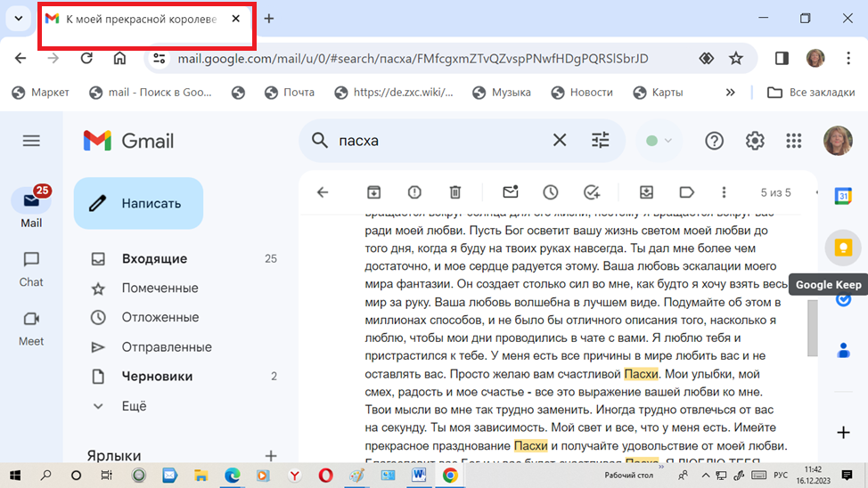The width and height of the screenshot is (868, 488).
Task: Bookmark this page with the star icon
Action: coord(736,58)
